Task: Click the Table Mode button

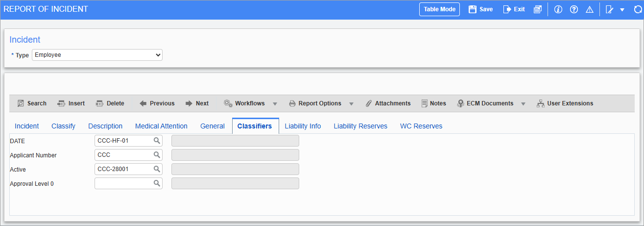Action: 439,9
